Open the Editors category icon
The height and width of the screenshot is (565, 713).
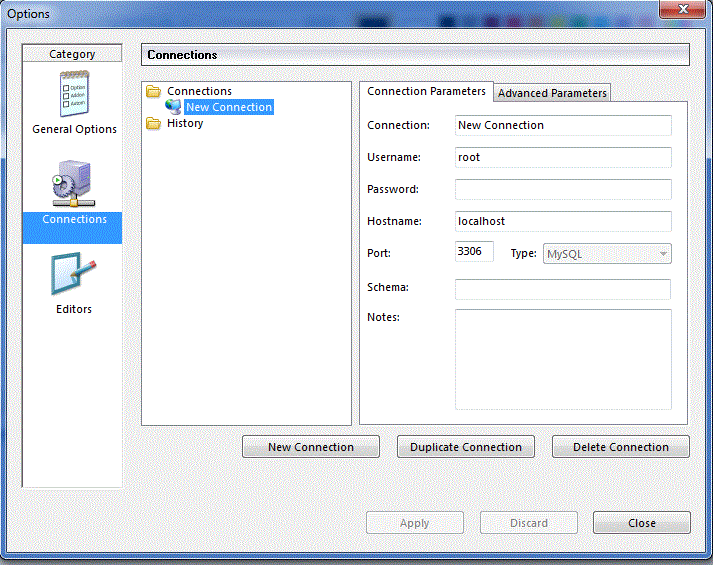[x=73, y=274]
